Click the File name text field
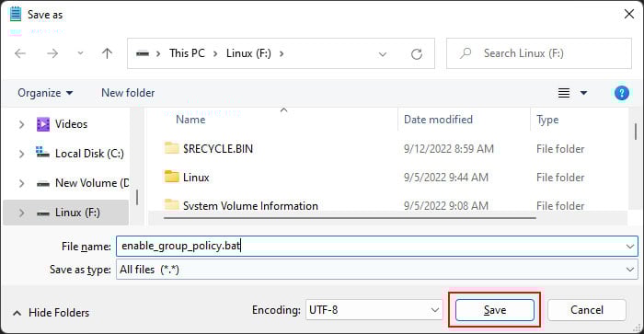644x334 pixels. [376, 246]
